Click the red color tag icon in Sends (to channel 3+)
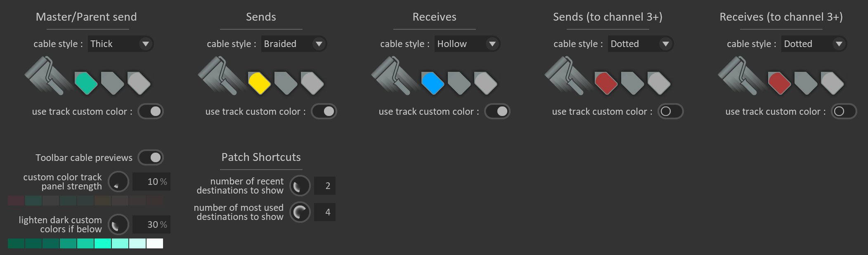The image size is (868, 255). point(605,81)
